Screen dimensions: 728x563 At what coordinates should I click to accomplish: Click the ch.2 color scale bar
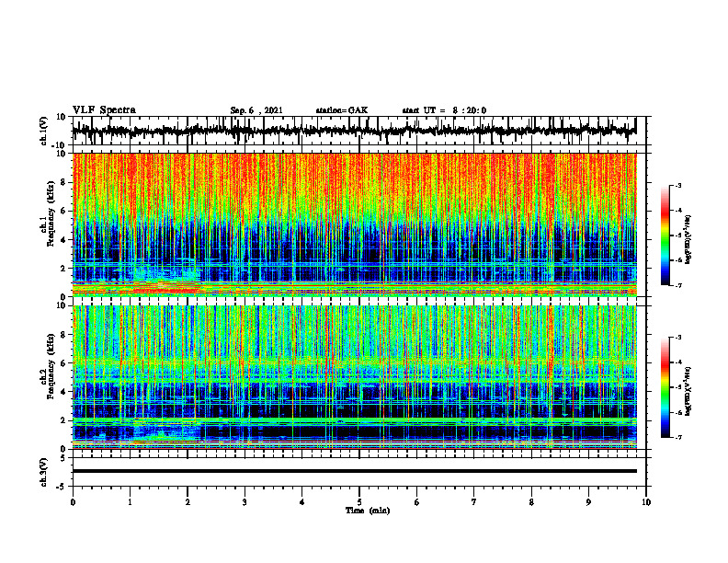(665, 387)
